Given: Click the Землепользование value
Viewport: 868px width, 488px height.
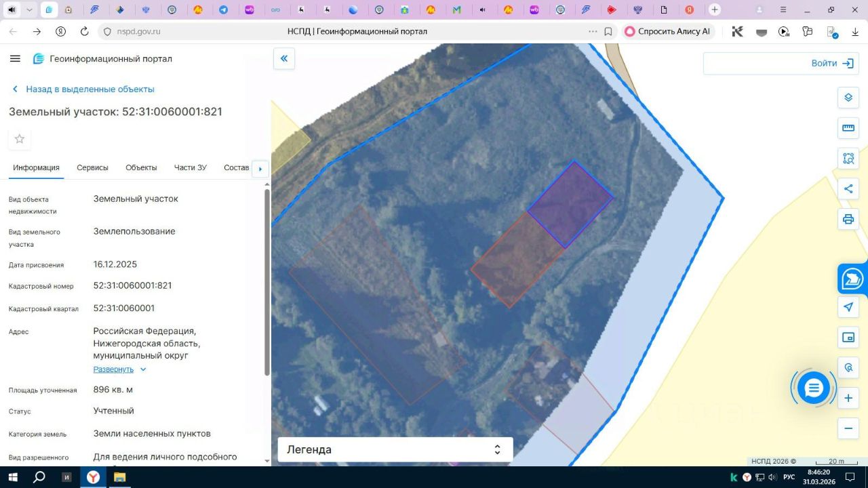Looking at the screenshot, I should point(134,231).
